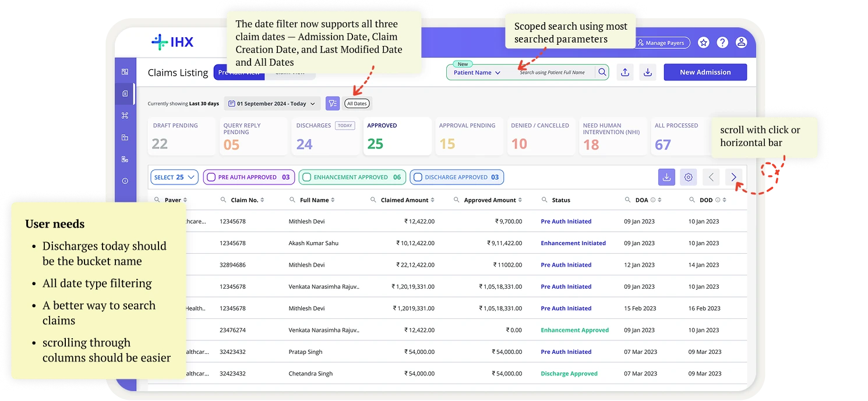Open the info circle icon in the sidebar
Screen dimensions: 868x401
tap(125, 181)
